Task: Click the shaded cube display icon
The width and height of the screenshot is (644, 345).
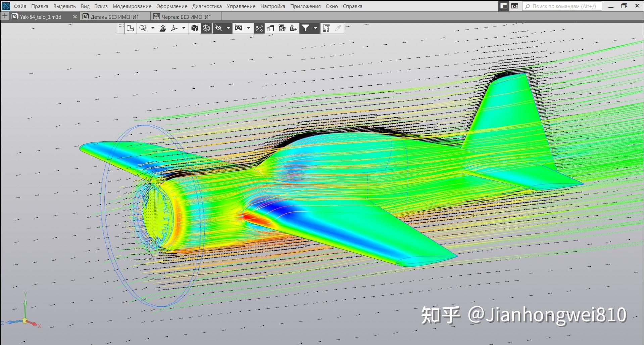Action: coord(195,29)
